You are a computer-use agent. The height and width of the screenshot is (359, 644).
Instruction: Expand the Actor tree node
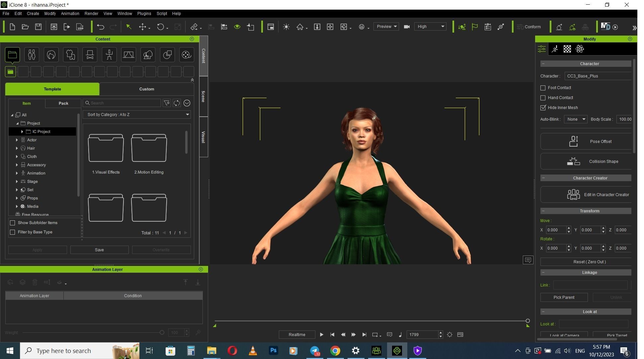[17, 140]
